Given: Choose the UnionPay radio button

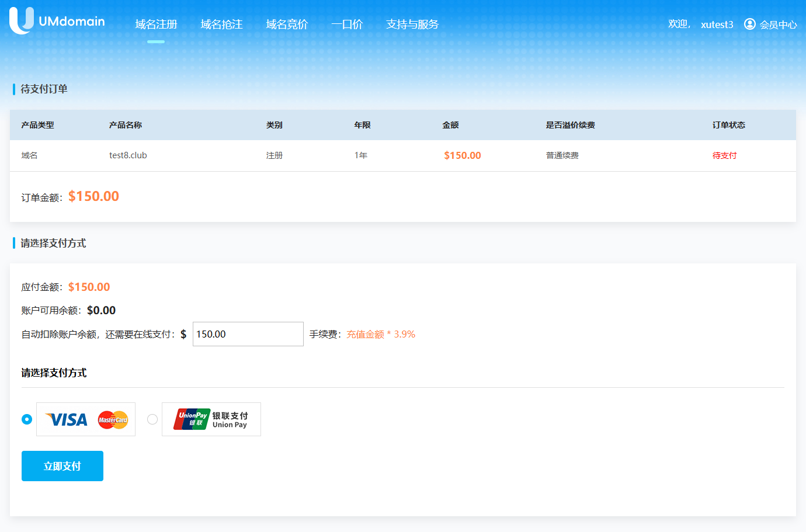Looking at the screenshot, I should pos(152,419).
